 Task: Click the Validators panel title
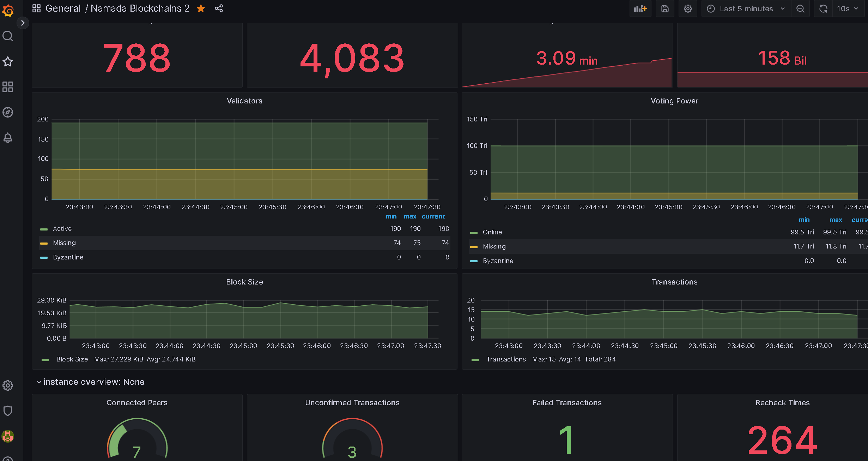[244, 101]
